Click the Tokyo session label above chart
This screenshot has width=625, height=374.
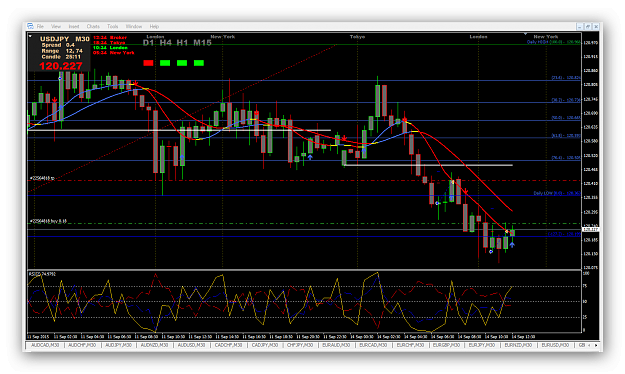(357, 37)
